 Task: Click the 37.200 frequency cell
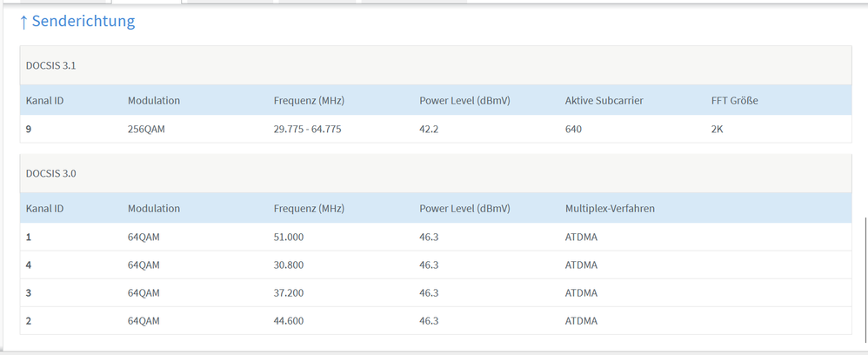coord(288,292)
